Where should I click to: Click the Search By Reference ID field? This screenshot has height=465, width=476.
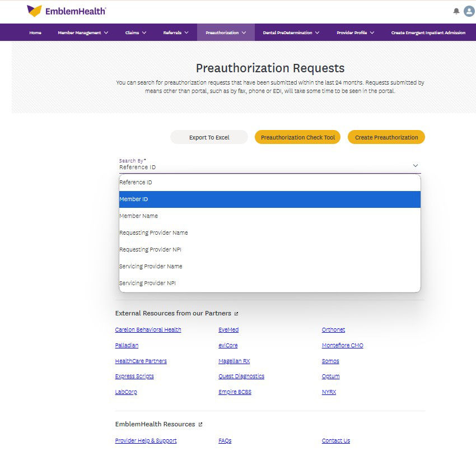(x=270, y=165)
